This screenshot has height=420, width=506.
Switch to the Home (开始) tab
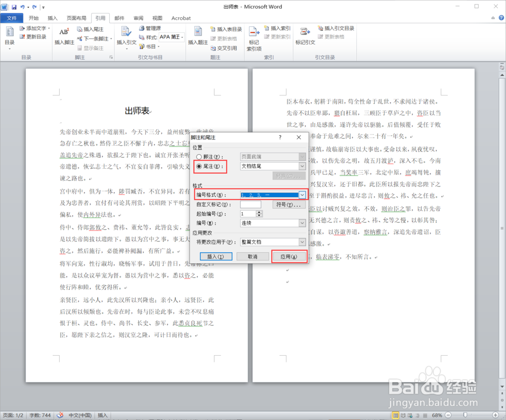click(x=33, y=18)
